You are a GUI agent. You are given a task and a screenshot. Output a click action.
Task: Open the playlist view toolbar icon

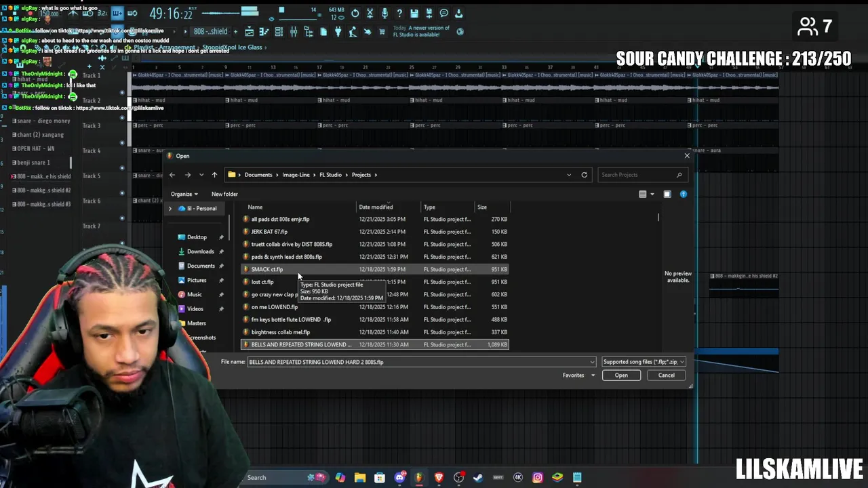pyautogui.click(x=249, y=32)
